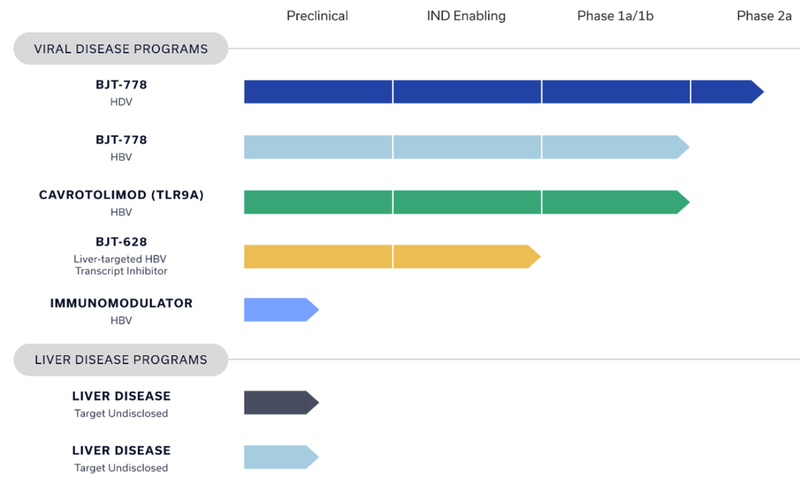Click the short blue Immunomodulator bar
This screenshot has width=800, height=484.
point(279,310)
